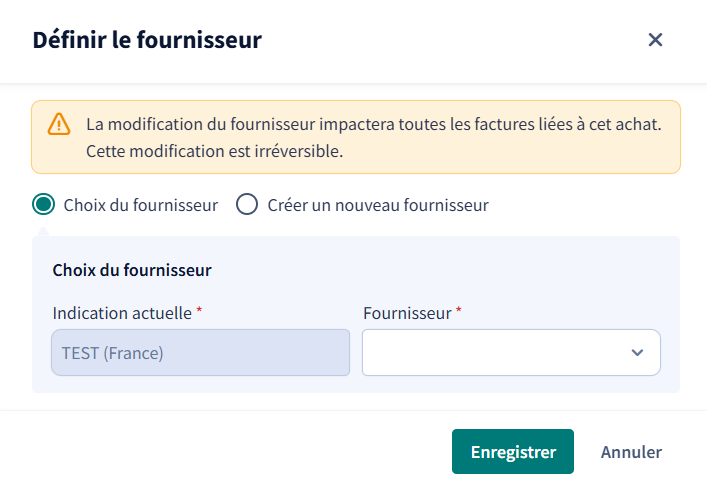Click the warning text about factures liées
The height and width of the screenshot is (485, 707).
[374, 124]
